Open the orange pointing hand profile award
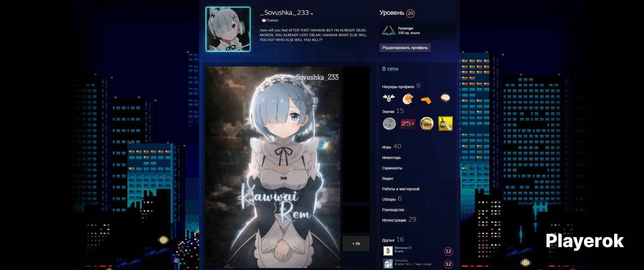Screen dimensions: 644x270 coord(426,100)
